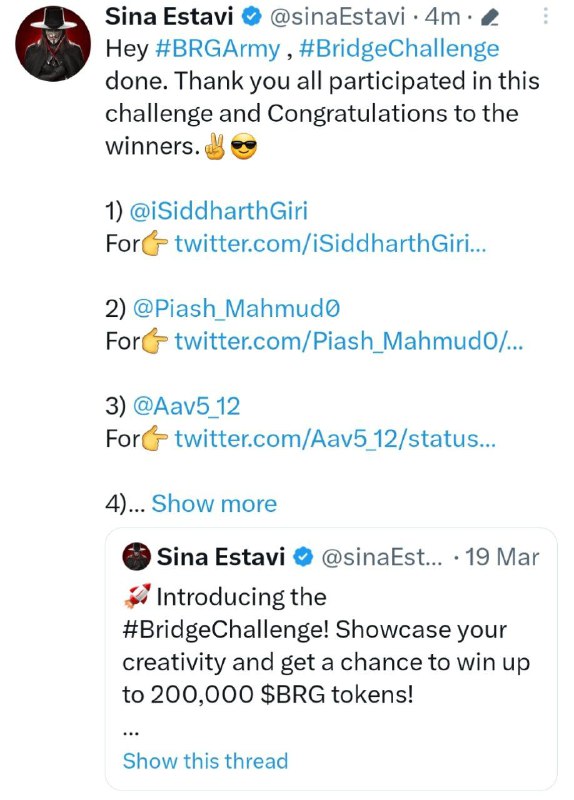Click Show this thread
The image size is (574, 800).
coord(205,761)
